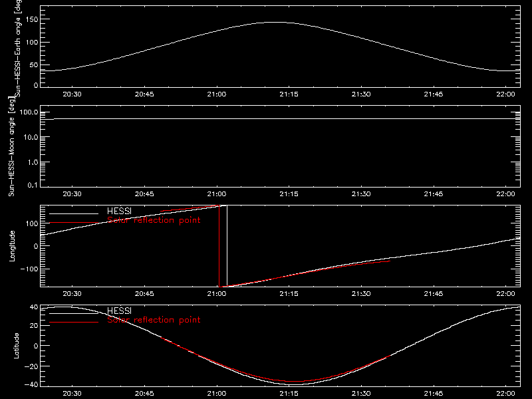Click red legend line sample in Longitude plot
Image resolution: width=532 pixels, height=399 pixels.
74,223
